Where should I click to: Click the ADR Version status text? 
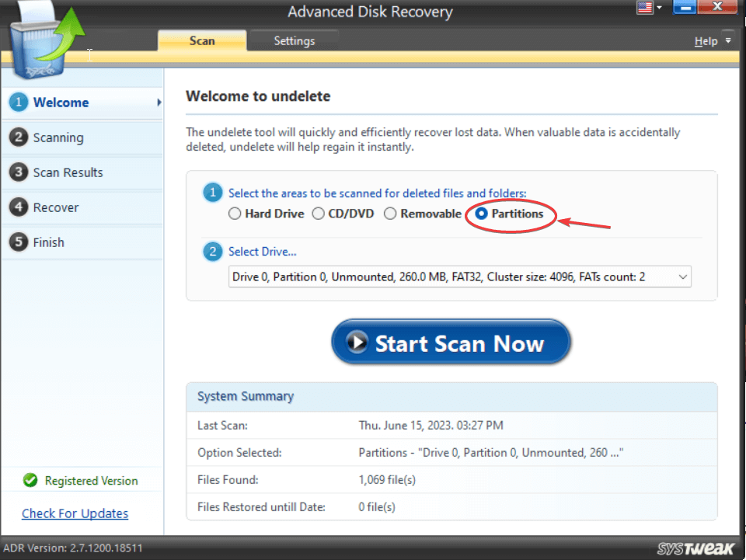[x=73, y=548]
